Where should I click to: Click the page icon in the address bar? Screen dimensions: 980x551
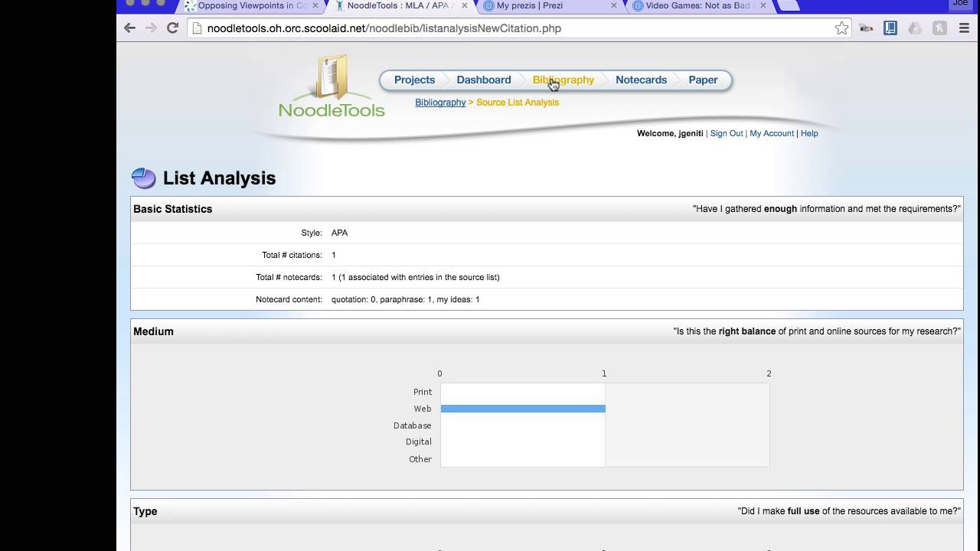click(x=197, y=28)
